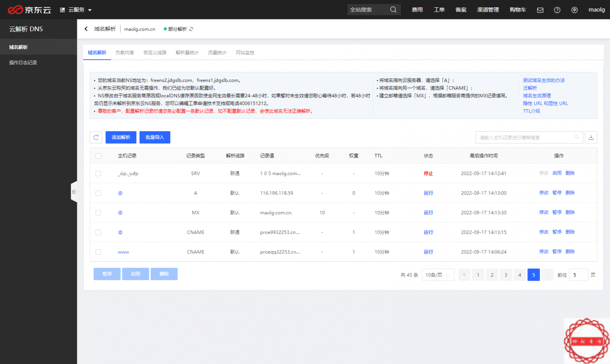Check the A record row checkbox
Screen dimensions: 610x364
click(98, 193)
